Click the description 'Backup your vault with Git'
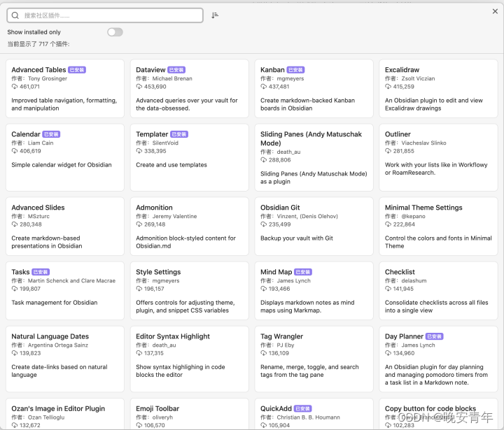Image resolution: width=504 pixels, height=430 pixels. coord(297,238)
